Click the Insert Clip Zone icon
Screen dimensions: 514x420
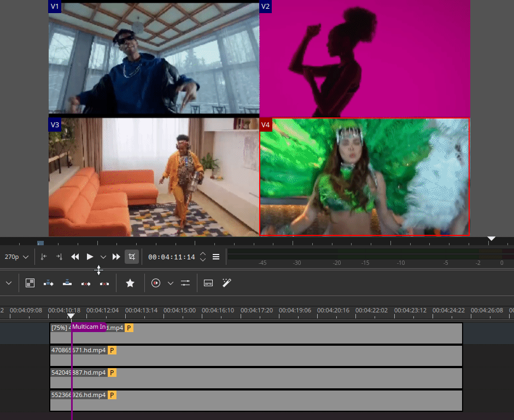point(49,283)
